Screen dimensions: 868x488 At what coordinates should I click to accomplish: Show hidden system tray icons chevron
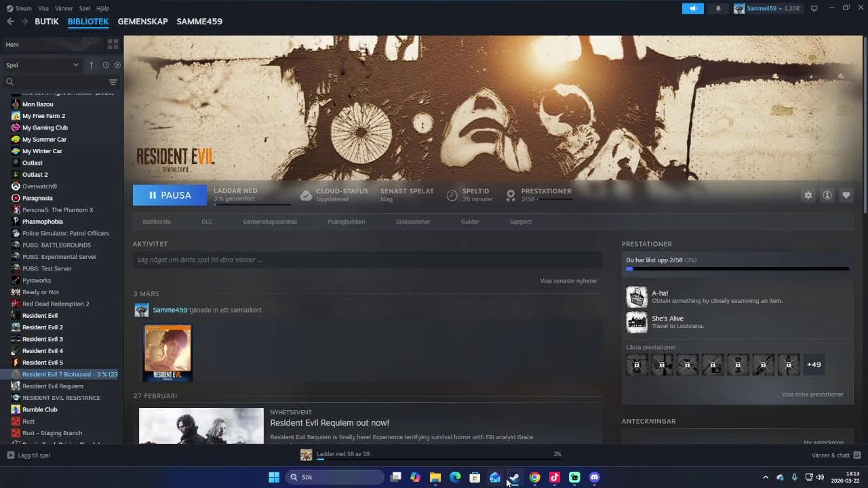tap(766, 477)
